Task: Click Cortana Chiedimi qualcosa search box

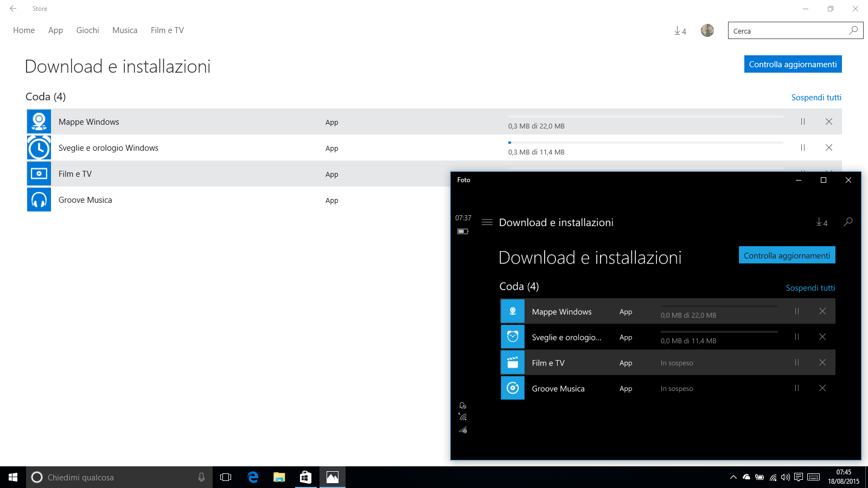Action: [x=119, y=477]
